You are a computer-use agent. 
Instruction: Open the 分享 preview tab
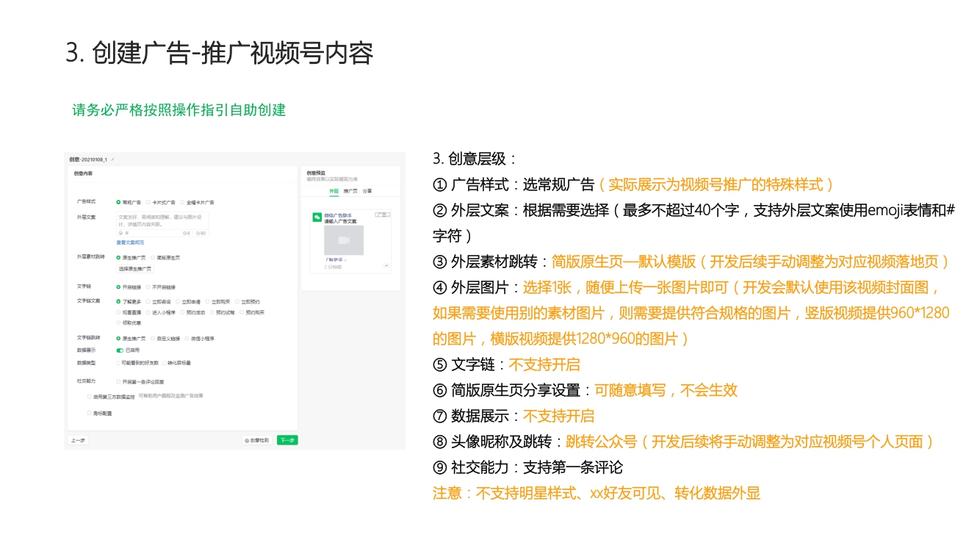[367, 191]
